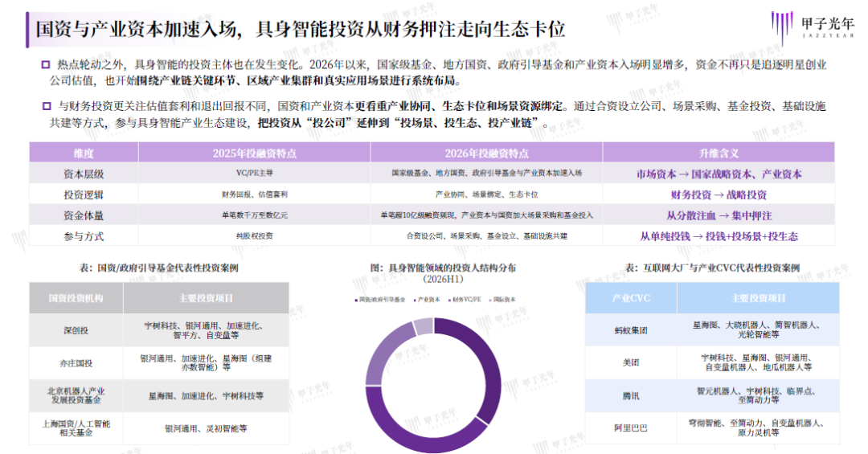The height and width of the screenshot is (454, 868).
Task: Click the 阿里巴巴 projects cell starting 穹彻智能
Action: 759,427
